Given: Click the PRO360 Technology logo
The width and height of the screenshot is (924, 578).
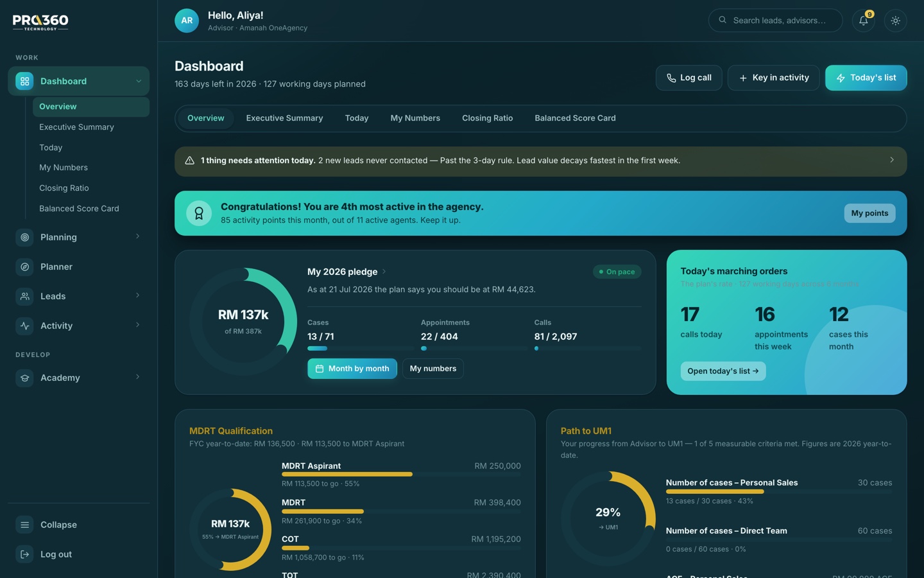Looking at the screenshot, I should coord(40,22).
